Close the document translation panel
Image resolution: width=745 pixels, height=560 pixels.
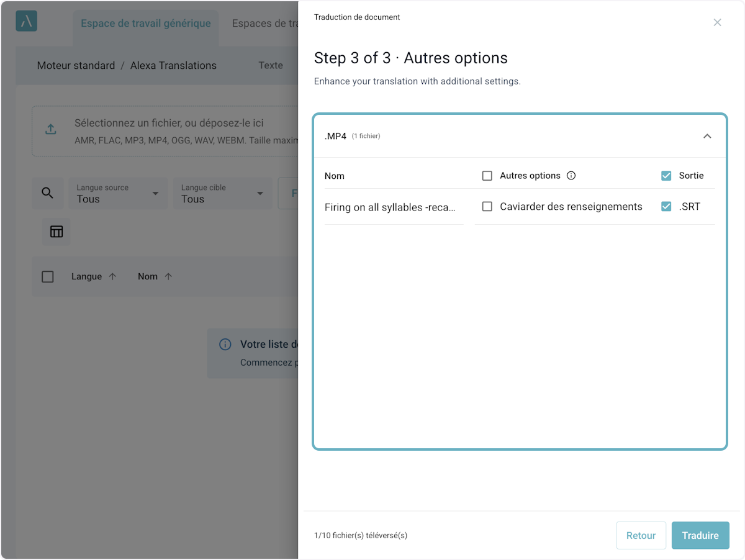[717, 22]
